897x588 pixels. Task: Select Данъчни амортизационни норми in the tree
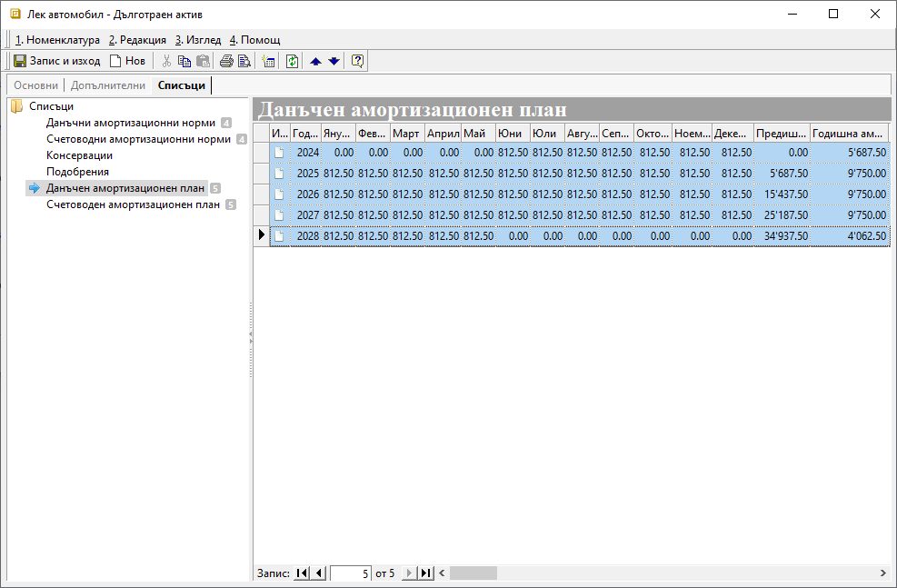click(131, 123)
